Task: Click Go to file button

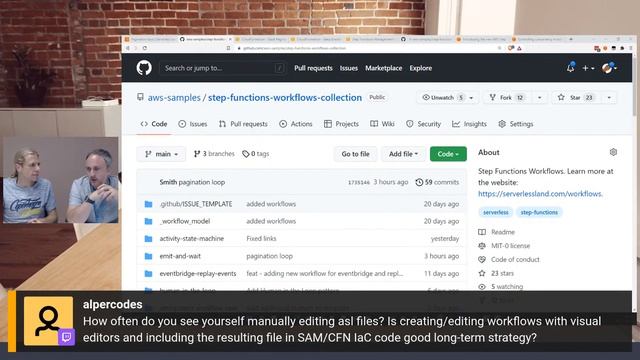Action: tap(355, 154)
